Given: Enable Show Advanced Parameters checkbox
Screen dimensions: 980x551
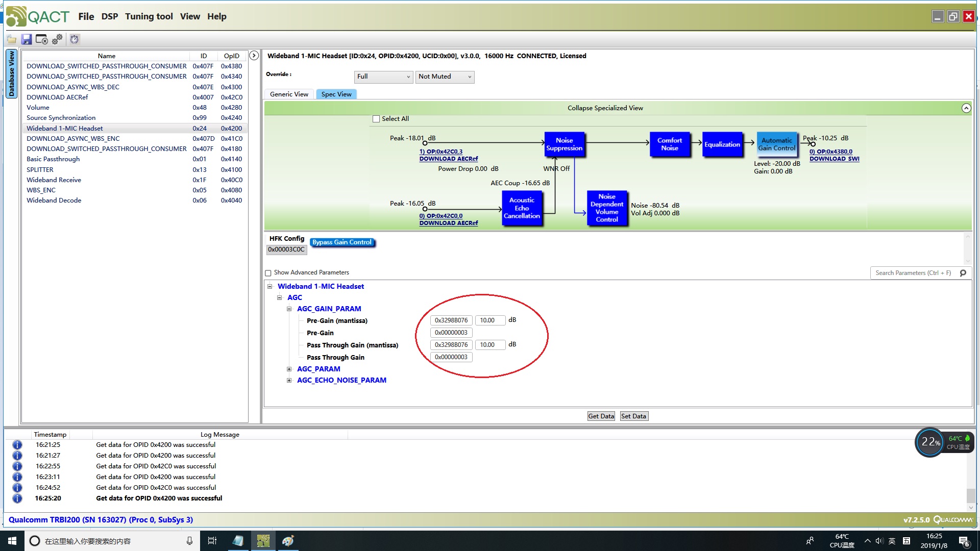Looking at the screenshot, I should click(x=268, y=273).
